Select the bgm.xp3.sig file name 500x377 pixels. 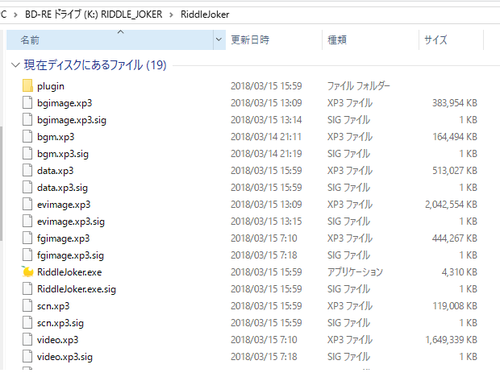click(x=63, y=154)
